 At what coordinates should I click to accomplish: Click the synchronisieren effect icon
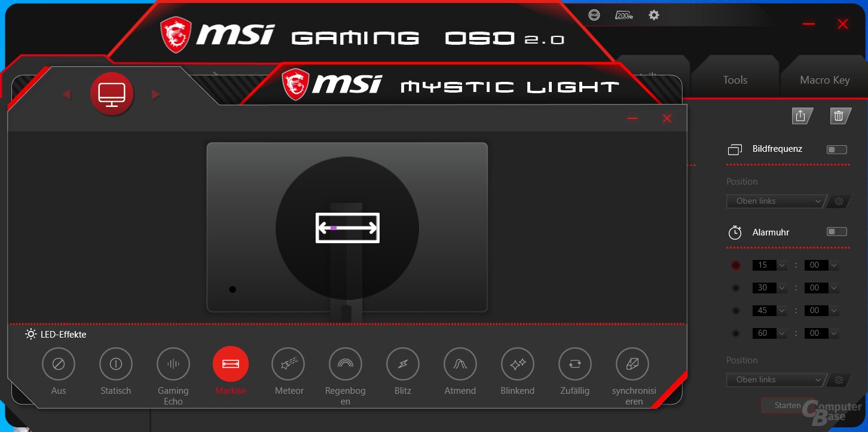coord(632,364)
